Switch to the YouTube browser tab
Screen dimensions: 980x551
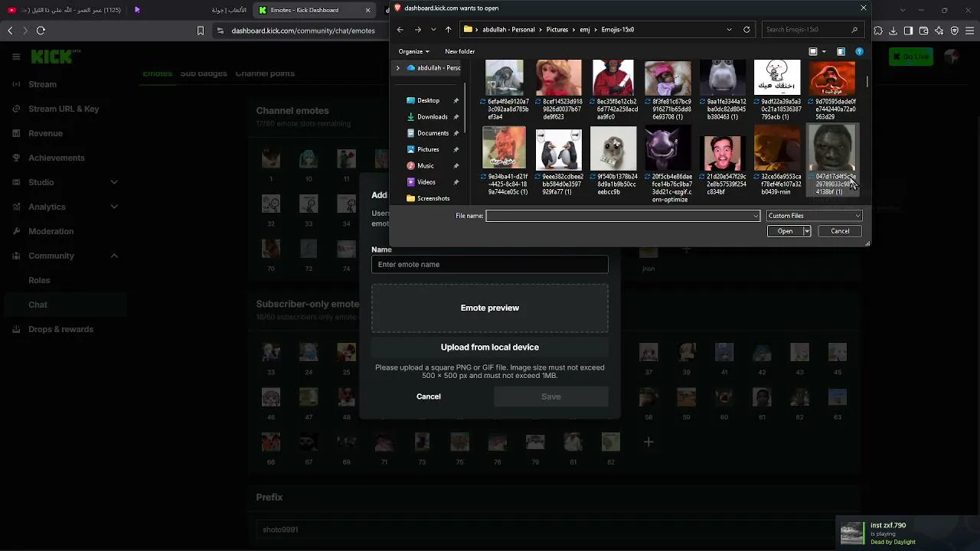[65, 10]
